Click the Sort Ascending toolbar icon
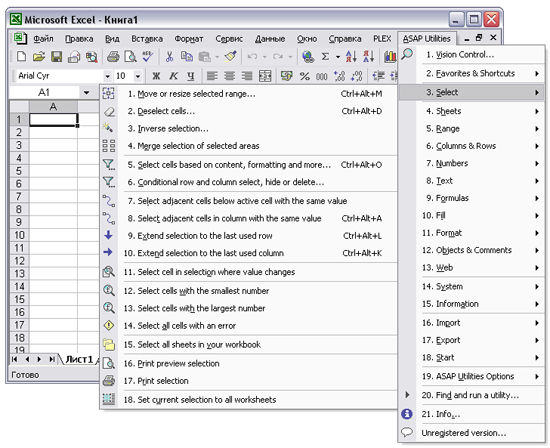 point(351,56)
